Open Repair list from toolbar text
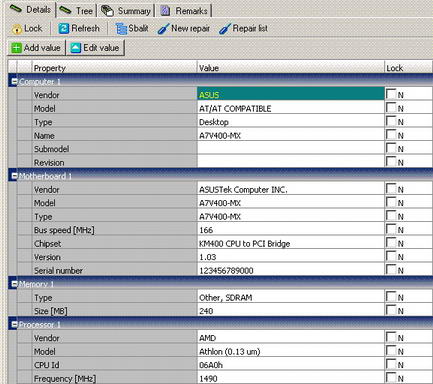The image size is (433, 384). (250, 28)
